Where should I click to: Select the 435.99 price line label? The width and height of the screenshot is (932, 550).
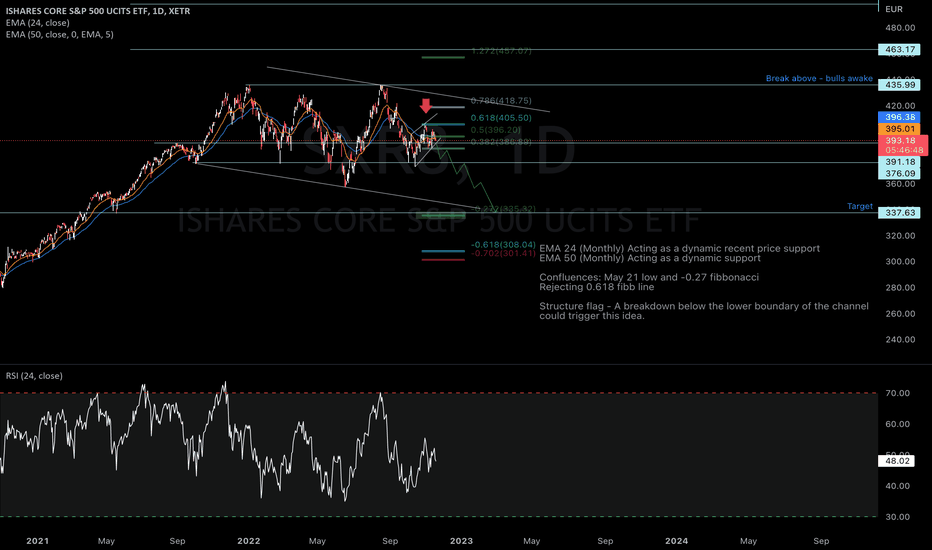pos(899,85)
